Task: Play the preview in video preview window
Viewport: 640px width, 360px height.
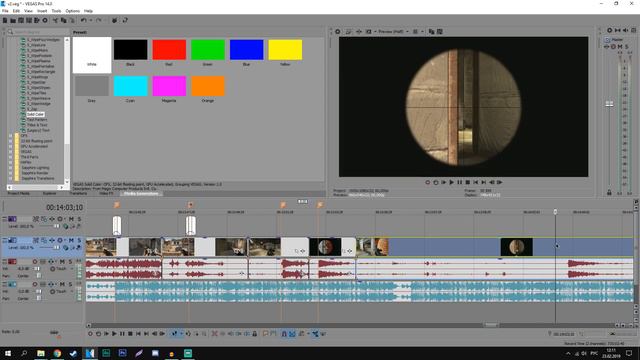Action: (x=451, y=182)
